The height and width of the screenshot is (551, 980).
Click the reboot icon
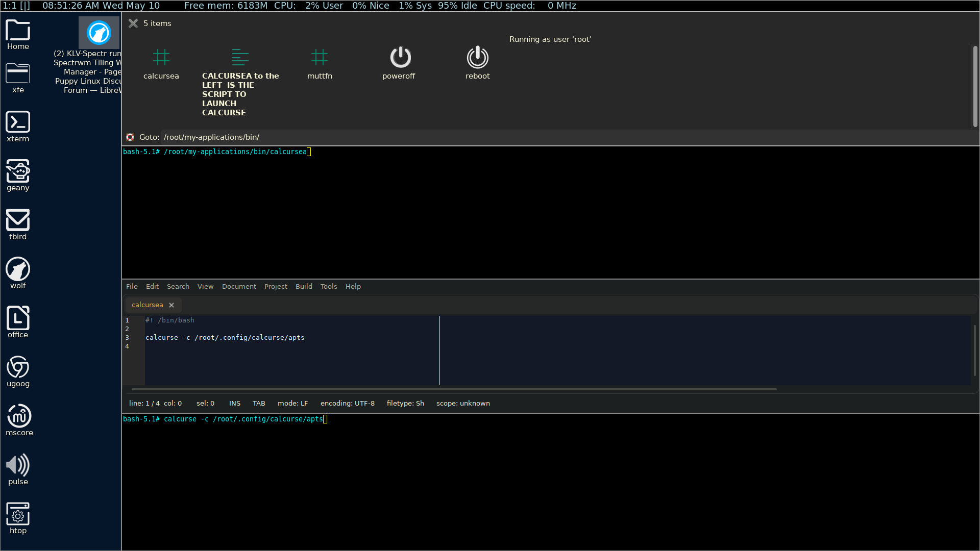477,58
